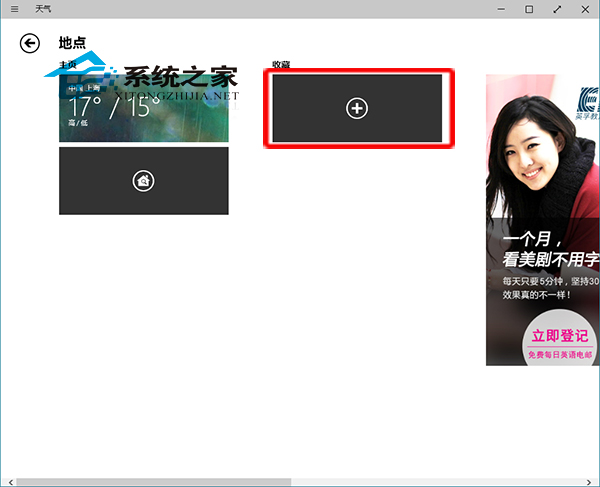Minimize the 天气 window
The image size is (600, 487).
501,9
